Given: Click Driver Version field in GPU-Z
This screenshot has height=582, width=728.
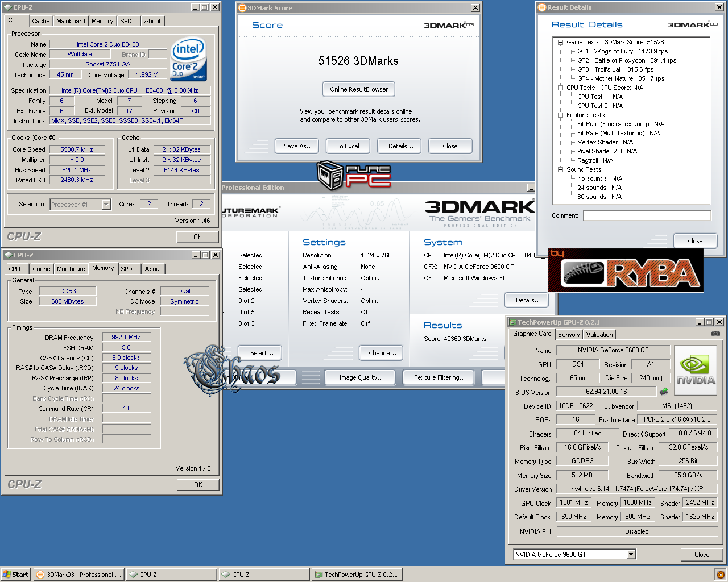Looking at the screenshot, I should [636, 489].
